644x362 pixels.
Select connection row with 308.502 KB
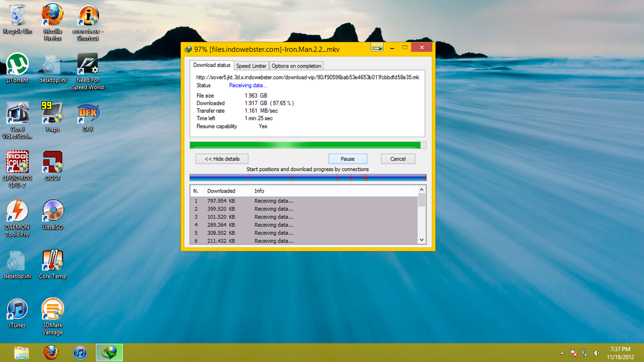click(304, 233)
